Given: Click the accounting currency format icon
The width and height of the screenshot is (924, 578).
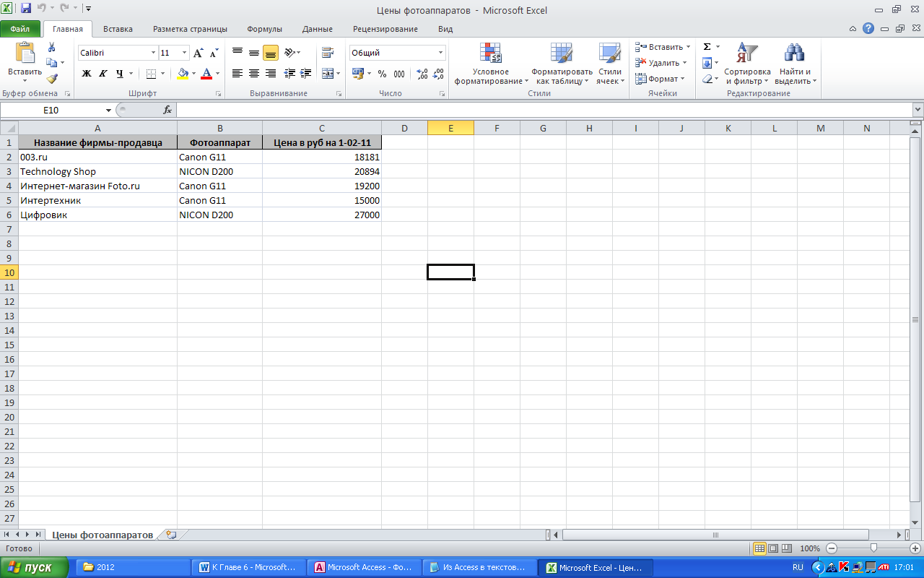Looking at the screenshot, I should click(x=358, y=73).
